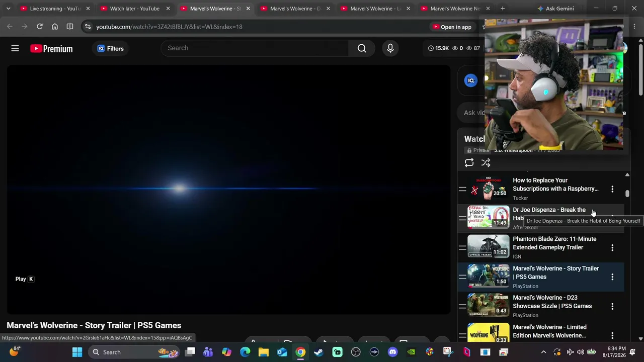Click the drag handle of Phantom Blade Zero
The width and height of the screenshot is (644, 362).
pos(462,248)
